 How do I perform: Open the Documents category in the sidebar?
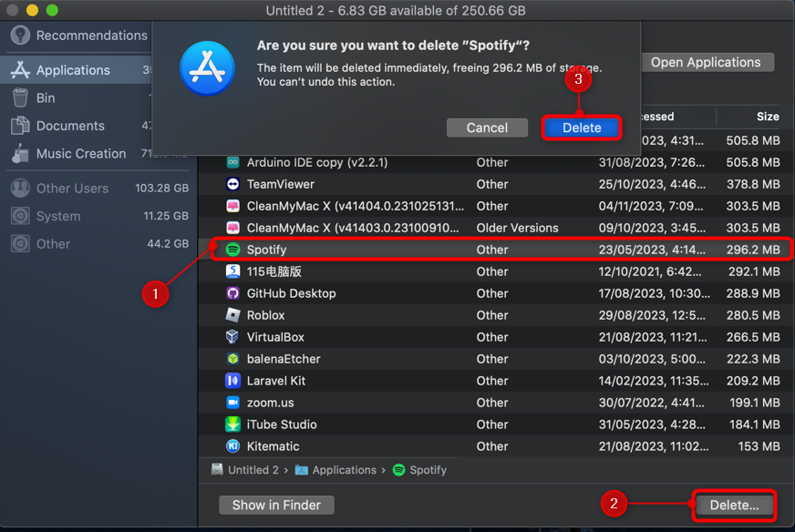69,126
